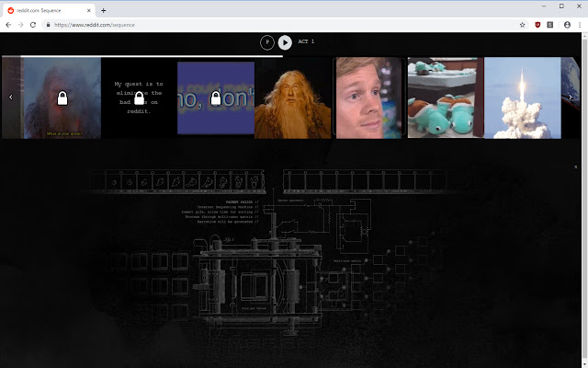Show previous gifs with the left carousel arrow

click(x=11, y=98)
